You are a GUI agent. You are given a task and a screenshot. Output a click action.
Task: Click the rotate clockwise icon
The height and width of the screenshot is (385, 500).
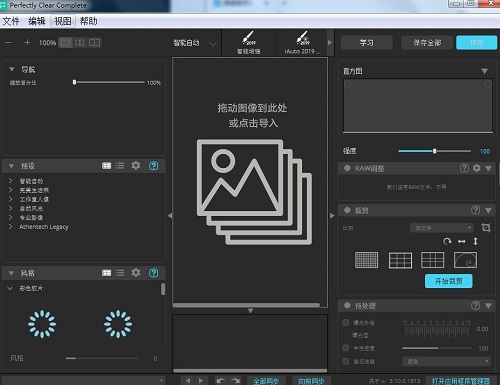click(x=447, y=241)
